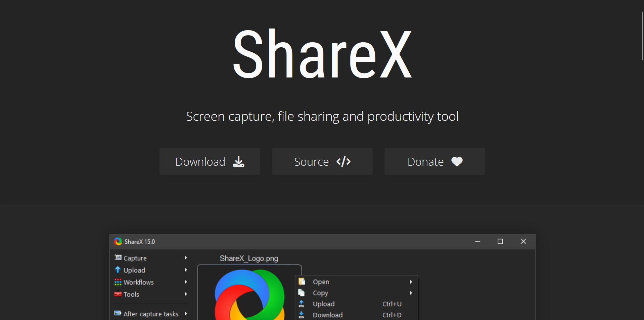Viewport: 644px width, 320px height.
Task: Select the ShareX_Logo.png thumbnail
Action: (249, 294)
